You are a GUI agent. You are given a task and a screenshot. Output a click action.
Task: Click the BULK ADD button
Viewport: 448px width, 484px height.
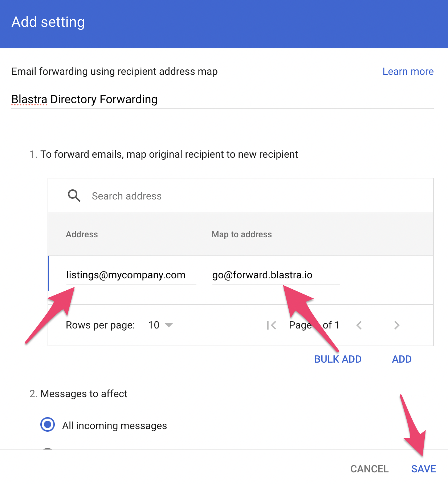click(x=338, y=359)
